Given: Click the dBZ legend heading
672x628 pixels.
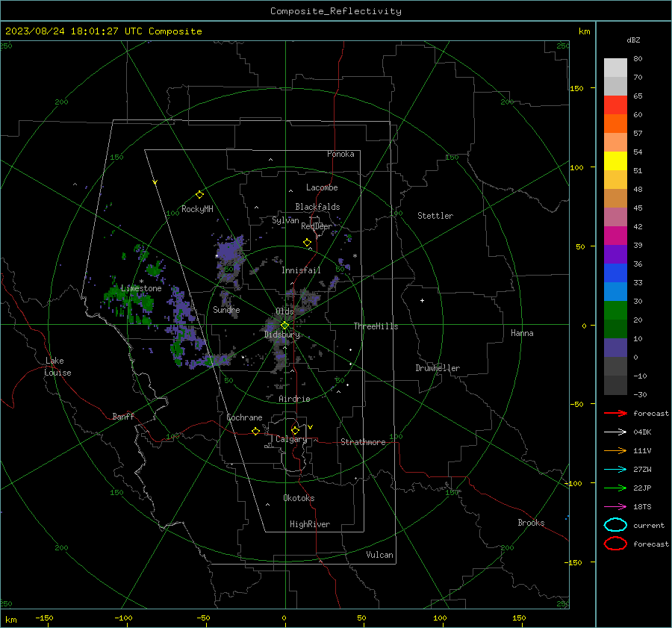Looking at the screenshot, I should point(633,40).
